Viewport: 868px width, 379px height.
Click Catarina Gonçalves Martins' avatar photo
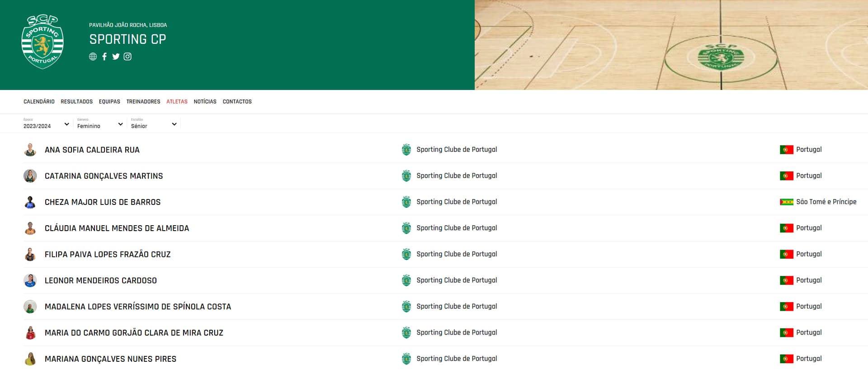pos(30,176)
